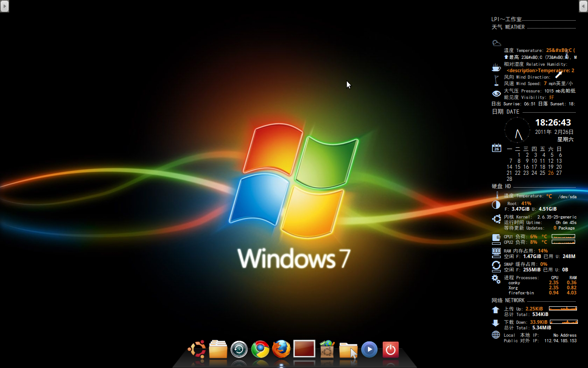Click calendar date 28
The width and height of the screenshot is (588, 368).
[x=509, y=179]
